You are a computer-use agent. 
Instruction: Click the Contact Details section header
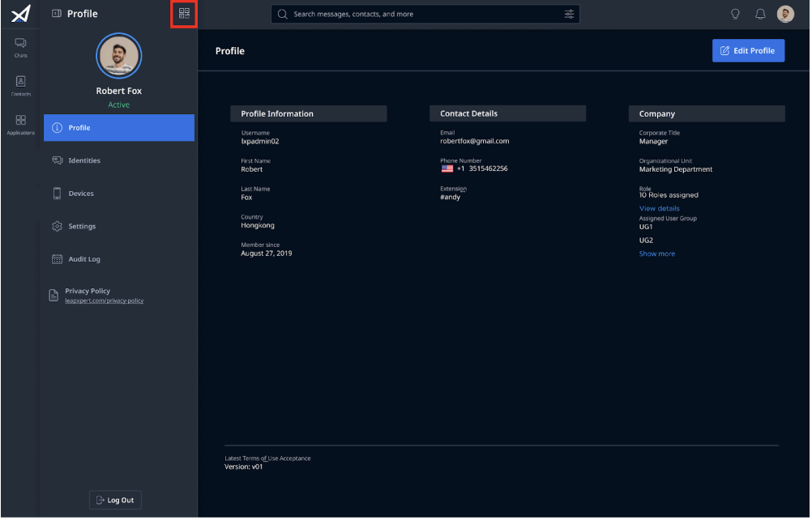tap(509, 114)
